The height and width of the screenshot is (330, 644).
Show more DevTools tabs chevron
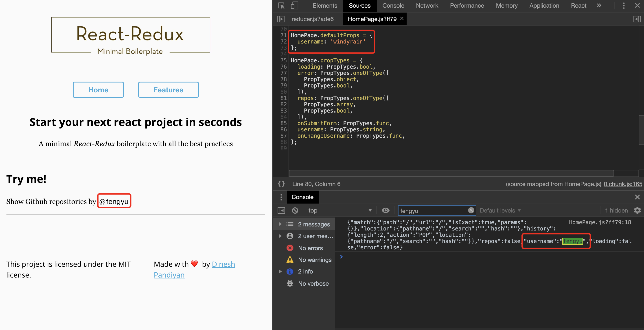pyautogui.click(x=599, y=6)
